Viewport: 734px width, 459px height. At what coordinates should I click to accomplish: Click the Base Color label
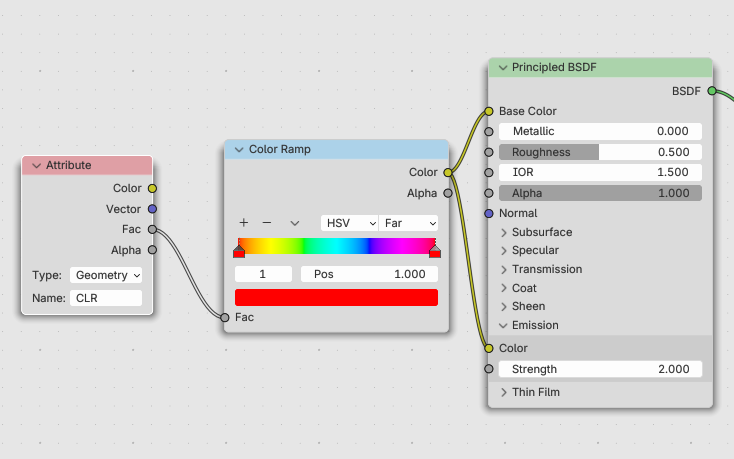[x=528, y=111]
